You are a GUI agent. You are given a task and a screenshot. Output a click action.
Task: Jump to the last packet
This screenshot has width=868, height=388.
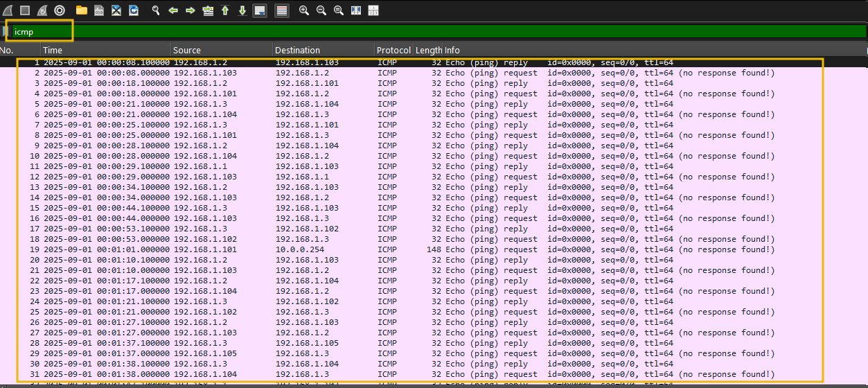click(242, 10)
